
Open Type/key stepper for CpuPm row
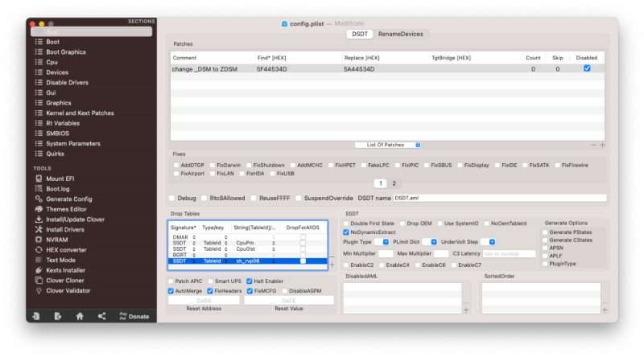pos(225,243)
